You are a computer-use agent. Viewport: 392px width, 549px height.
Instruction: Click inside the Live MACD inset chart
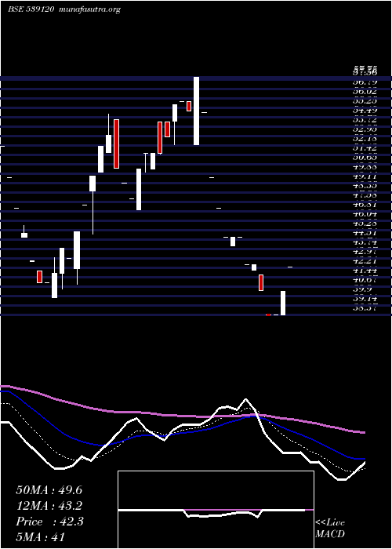[216, 510]
